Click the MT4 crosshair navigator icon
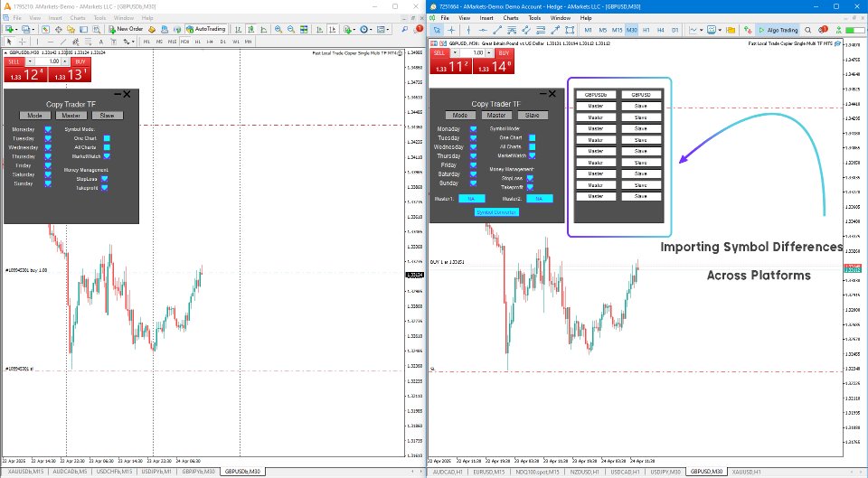 click(58, 29)
